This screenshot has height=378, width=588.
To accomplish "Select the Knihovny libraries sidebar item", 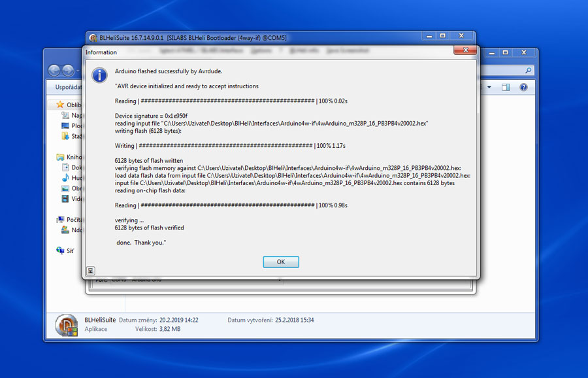I will (69, 157).
